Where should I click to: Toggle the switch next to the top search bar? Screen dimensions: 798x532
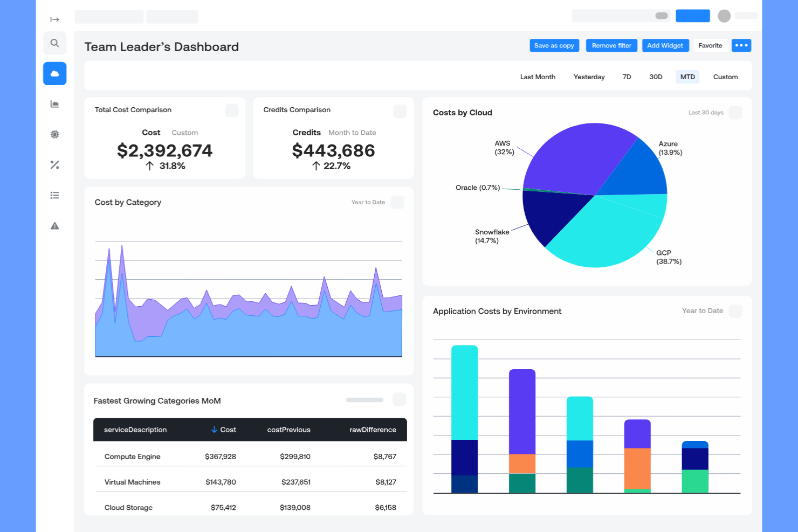click(x=662, y=16)
